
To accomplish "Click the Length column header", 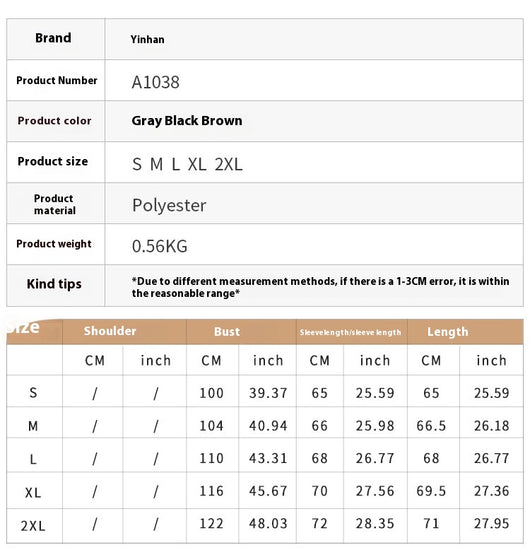I will coord(448,331).
